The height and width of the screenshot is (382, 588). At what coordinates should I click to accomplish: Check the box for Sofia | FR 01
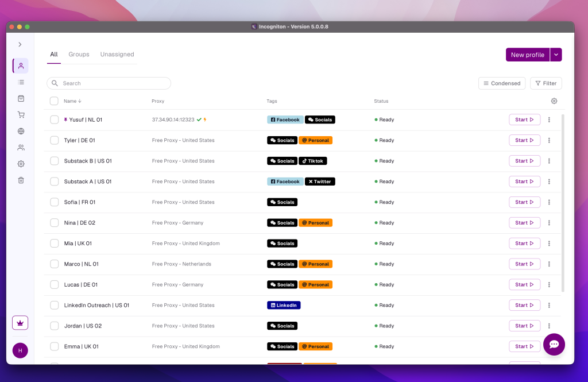[55, 202]
